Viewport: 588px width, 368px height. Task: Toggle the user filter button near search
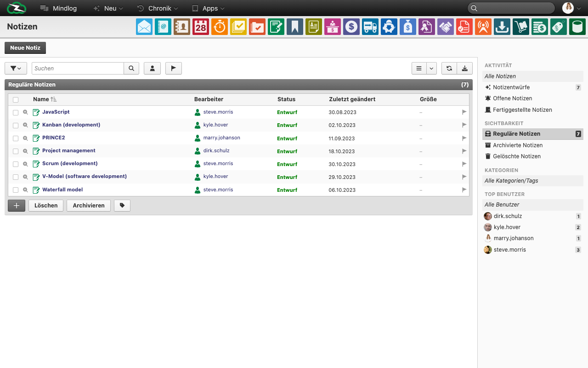(152, 68)
